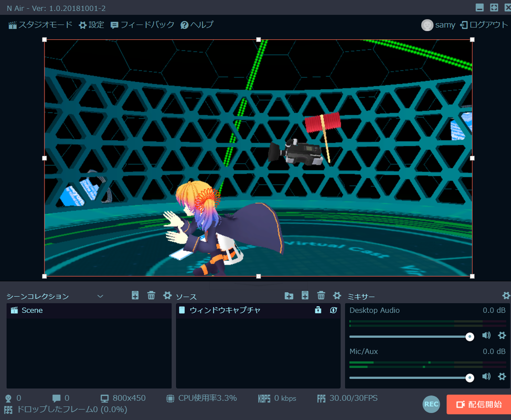Viewport: 511px width, 420px height.
Task: Click the CPU使用率3.3% status
Action: (x=202, y=398)
